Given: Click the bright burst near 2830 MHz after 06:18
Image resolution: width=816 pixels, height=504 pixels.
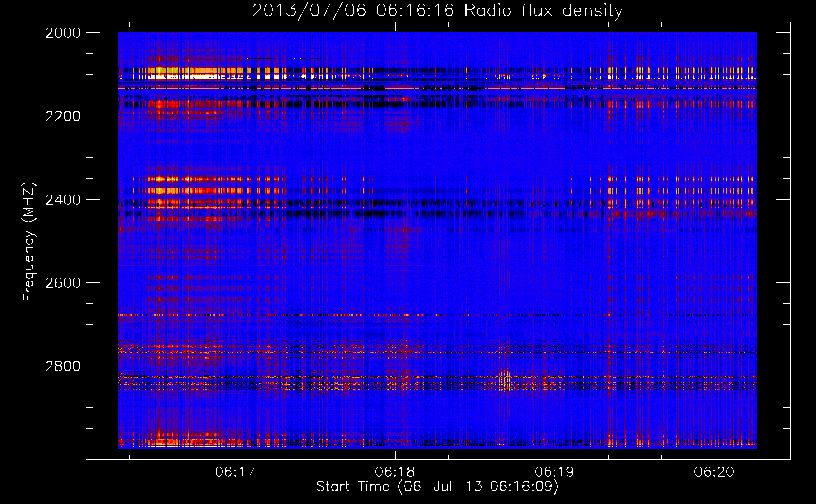Looking at the screenshot, I should coord(505,381).
